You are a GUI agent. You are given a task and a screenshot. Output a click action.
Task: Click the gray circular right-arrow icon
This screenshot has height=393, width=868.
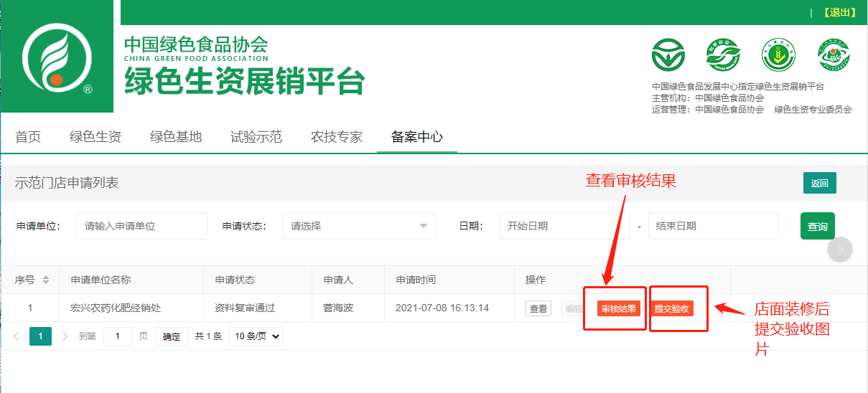pyautogui.click(x=840, y=249)
